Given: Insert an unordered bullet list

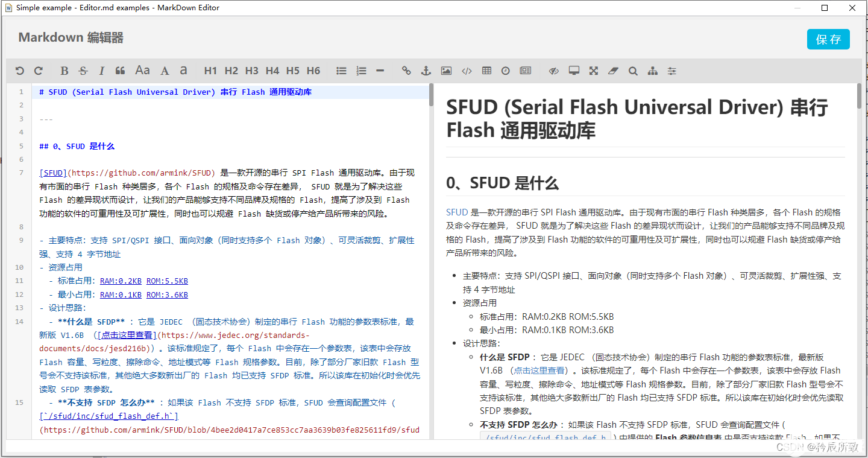Looking at the screenshot, I should click(341, 71).
